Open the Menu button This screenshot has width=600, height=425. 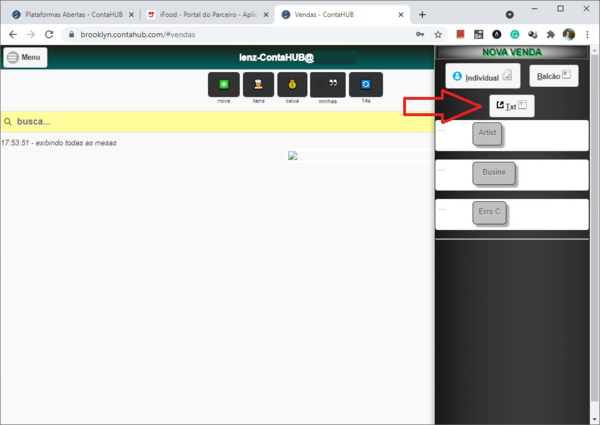25,57
